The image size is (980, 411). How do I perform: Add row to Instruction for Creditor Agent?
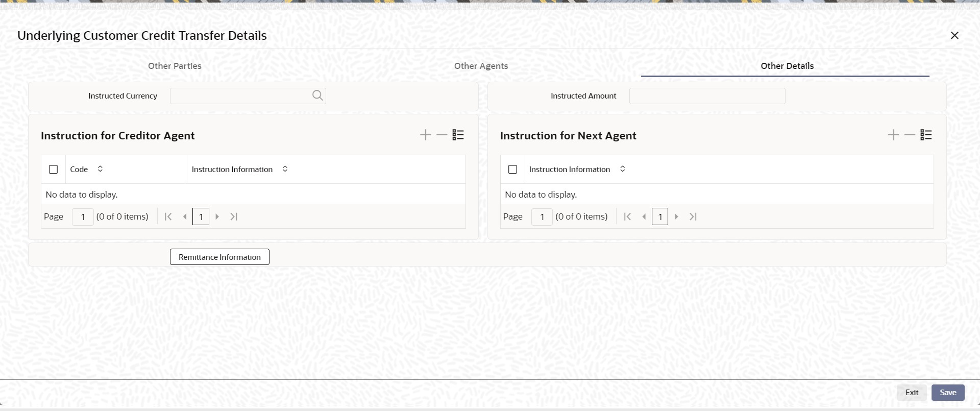425,135
